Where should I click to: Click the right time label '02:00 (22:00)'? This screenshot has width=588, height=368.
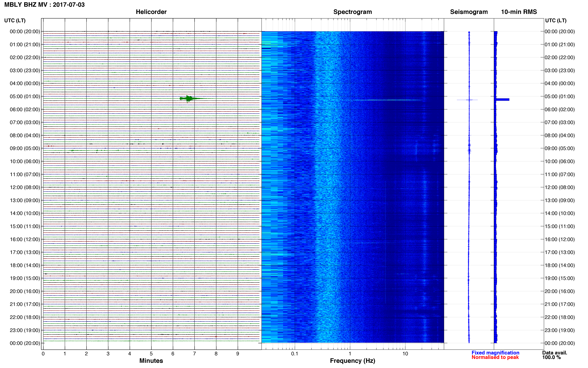click(x=560, y=57)
